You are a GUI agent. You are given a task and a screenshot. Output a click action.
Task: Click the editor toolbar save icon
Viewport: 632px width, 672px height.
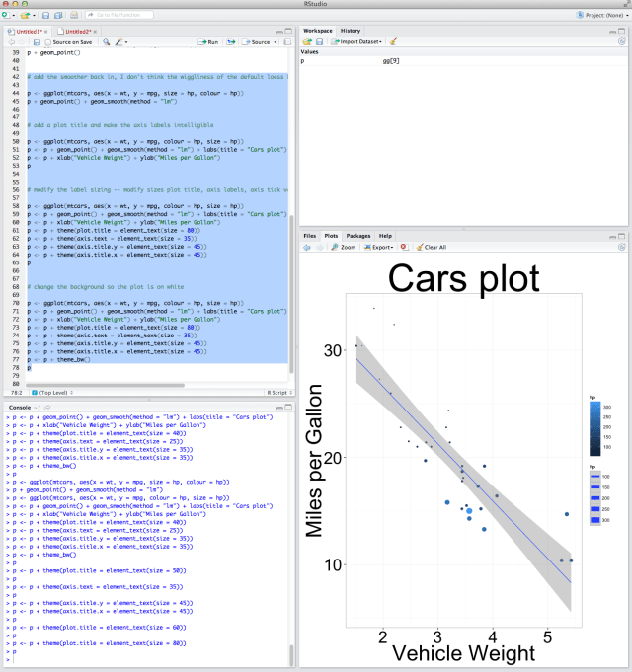(37, 42)
